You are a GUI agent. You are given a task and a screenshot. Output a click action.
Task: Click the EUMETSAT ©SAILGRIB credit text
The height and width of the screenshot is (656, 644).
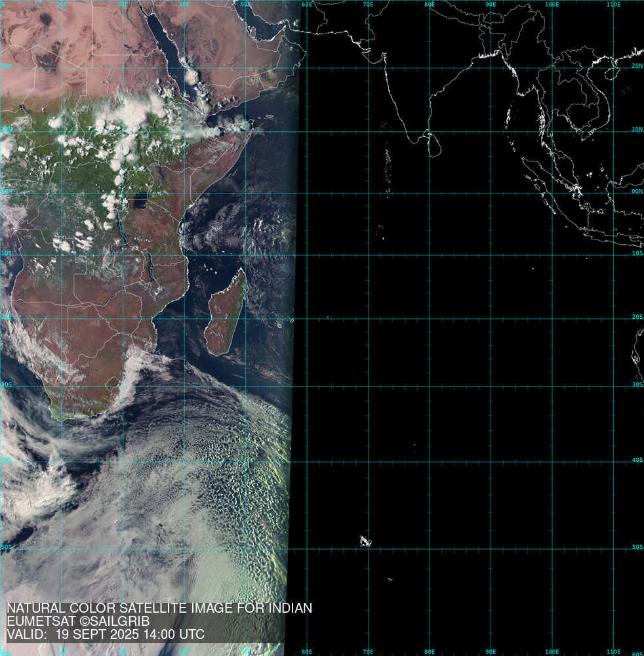78,621
